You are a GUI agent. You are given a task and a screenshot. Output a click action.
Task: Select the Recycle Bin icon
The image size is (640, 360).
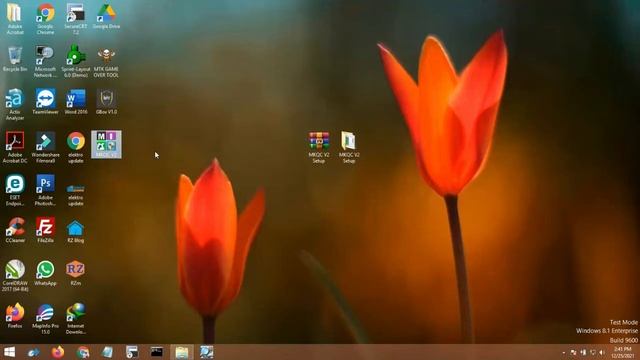tap(15, 59)
